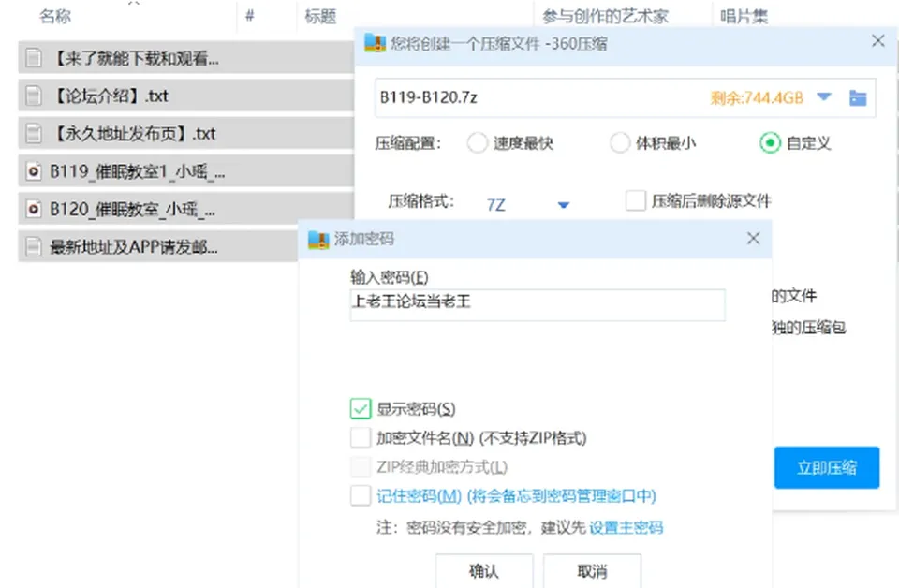
Task: Open the 设置主密码 link
Action: 626,527
